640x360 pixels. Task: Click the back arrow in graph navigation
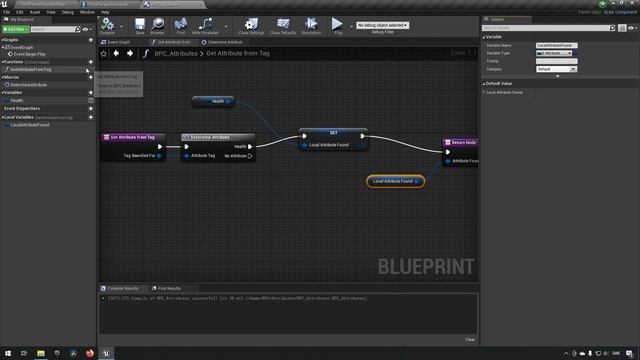116,53
